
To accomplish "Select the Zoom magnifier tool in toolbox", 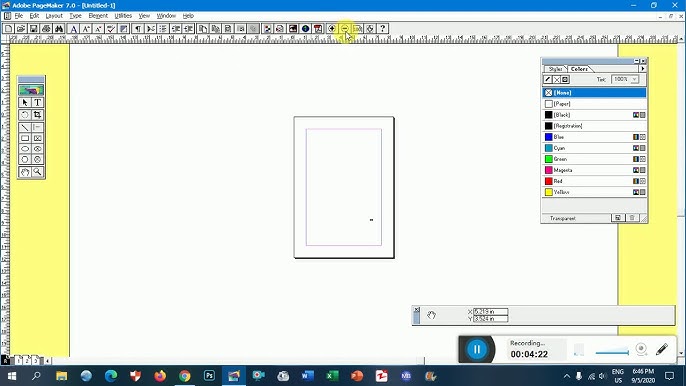I will (38, 172).
